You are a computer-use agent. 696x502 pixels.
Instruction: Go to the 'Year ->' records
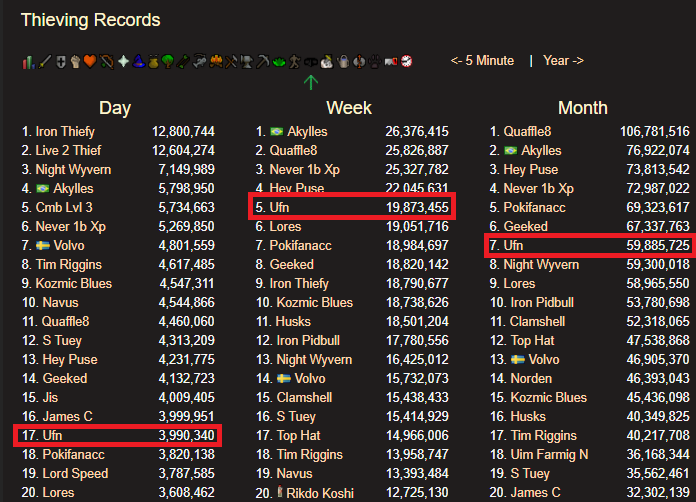coord(563,60)
